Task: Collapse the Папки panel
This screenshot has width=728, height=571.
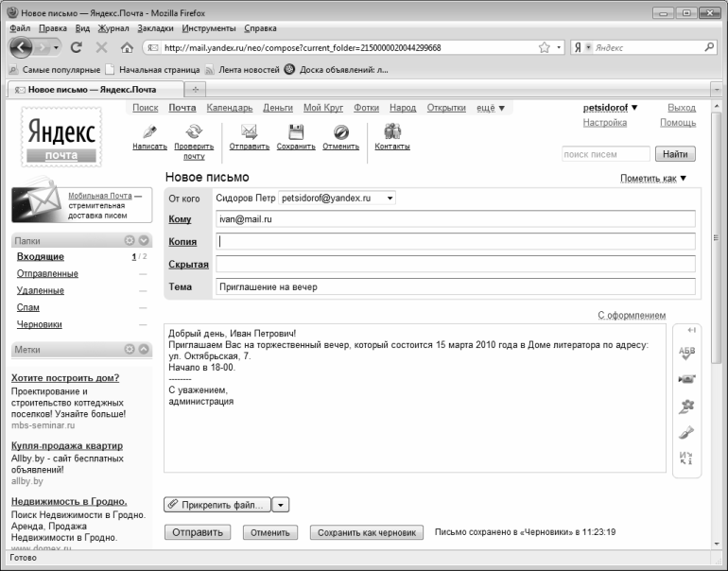Action: click(x=144, y=240)
